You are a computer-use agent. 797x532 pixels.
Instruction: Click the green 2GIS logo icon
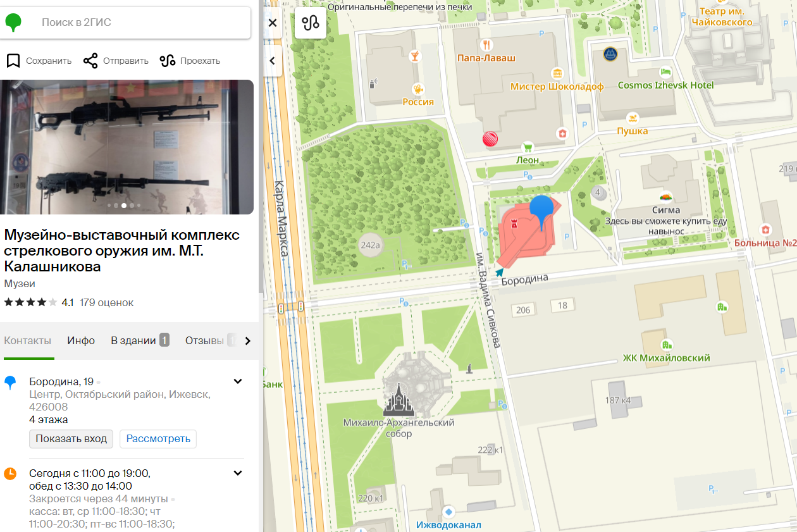pyautogui.click(x=13, y=23)
